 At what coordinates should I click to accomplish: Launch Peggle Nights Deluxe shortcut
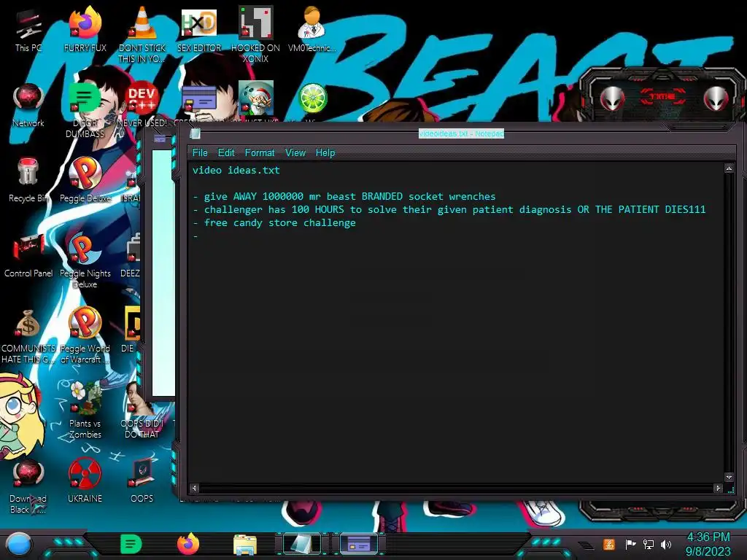pos(85,260)
